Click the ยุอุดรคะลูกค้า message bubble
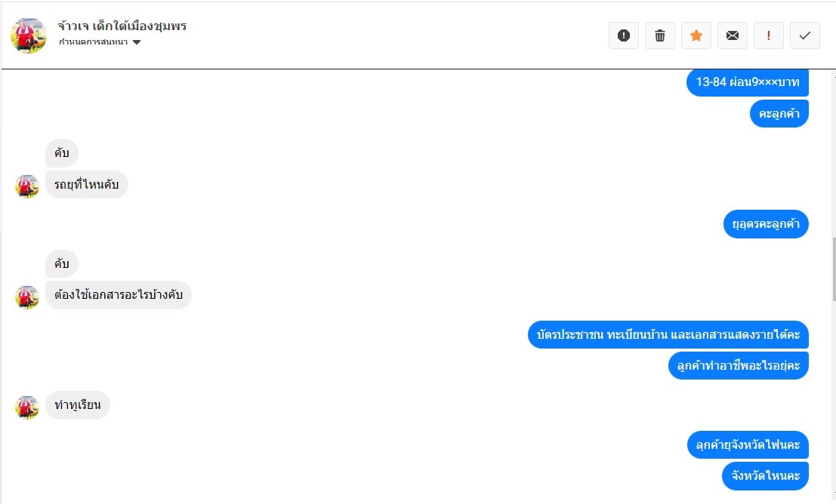Screen dimensions: 836x504 [766, 224]
